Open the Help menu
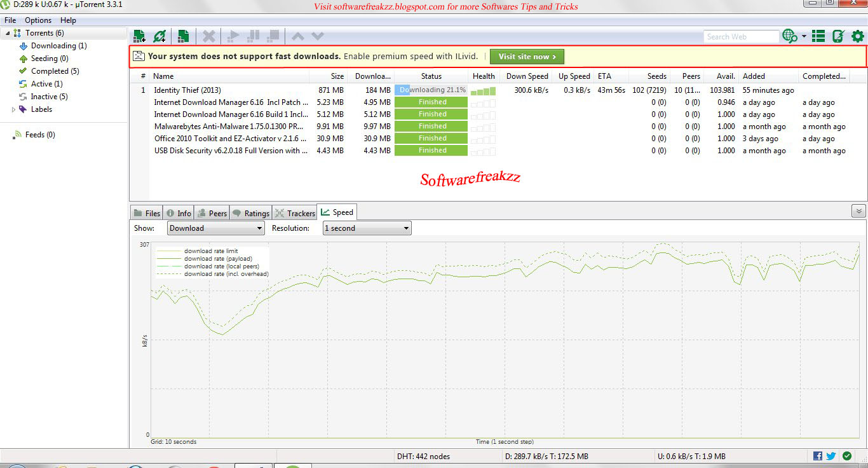 coord(68,20)
